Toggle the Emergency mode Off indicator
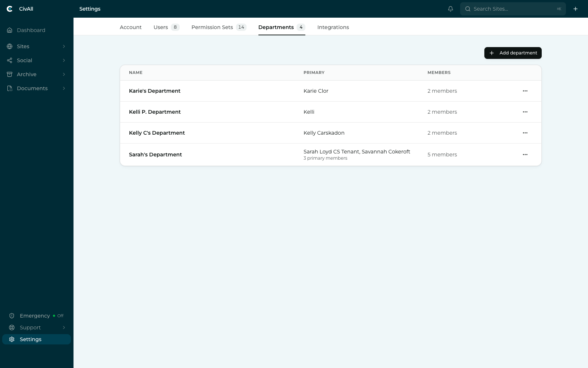 pos(58,316)
